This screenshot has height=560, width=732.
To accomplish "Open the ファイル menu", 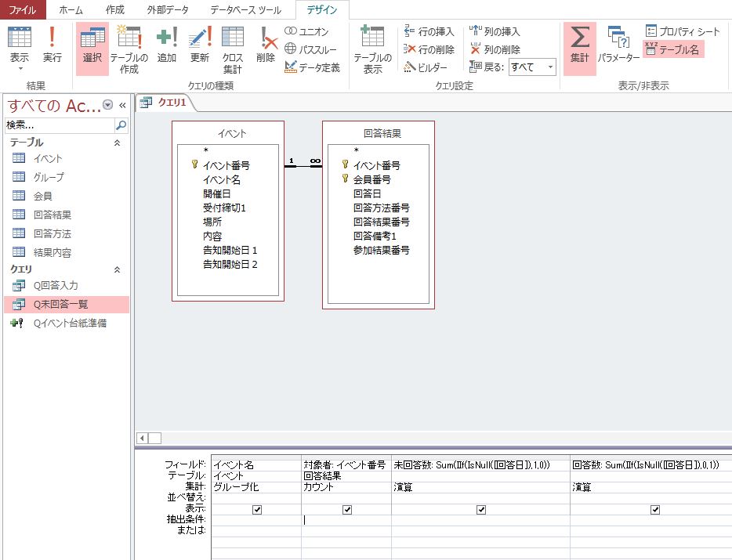I will tap(23, 10).
